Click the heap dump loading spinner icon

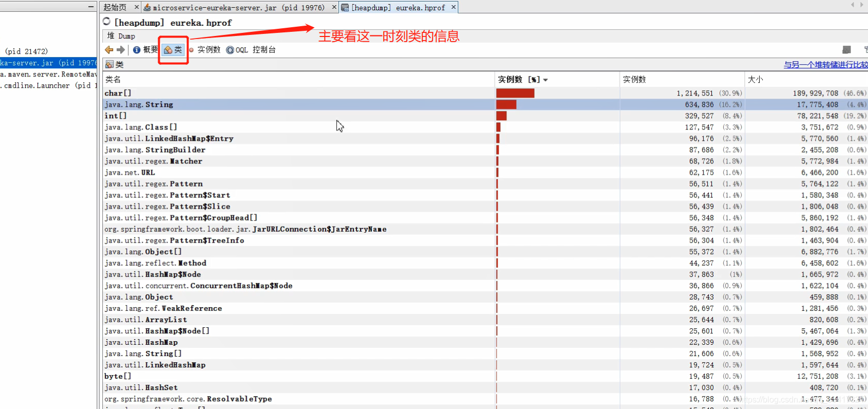point(106,22)
